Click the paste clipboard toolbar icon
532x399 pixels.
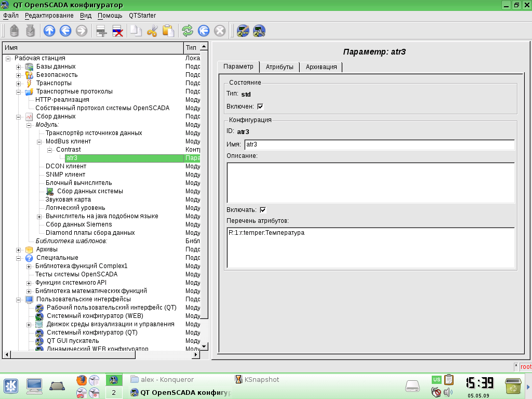click(168, 31)
